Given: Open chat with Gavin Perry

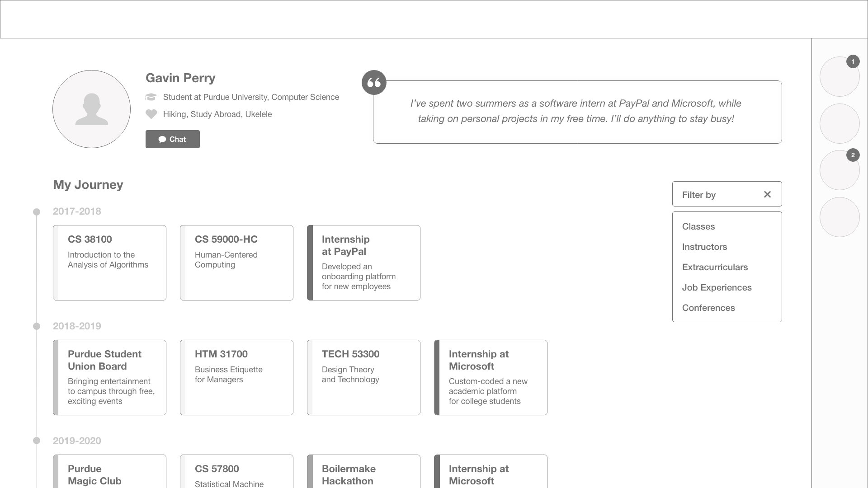Looking at the screenshot, I should [172, 139].
